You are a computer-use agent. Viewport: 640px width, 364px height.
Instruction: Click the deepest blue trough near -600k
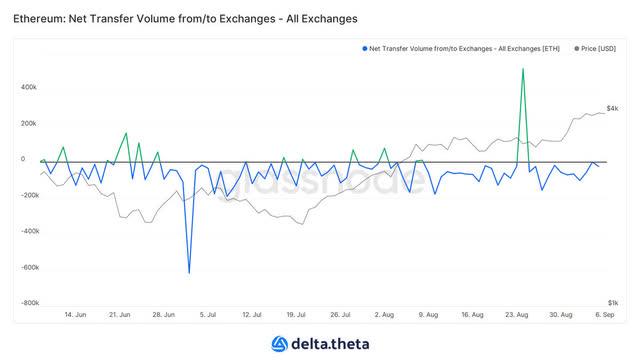tap(189, 273)
